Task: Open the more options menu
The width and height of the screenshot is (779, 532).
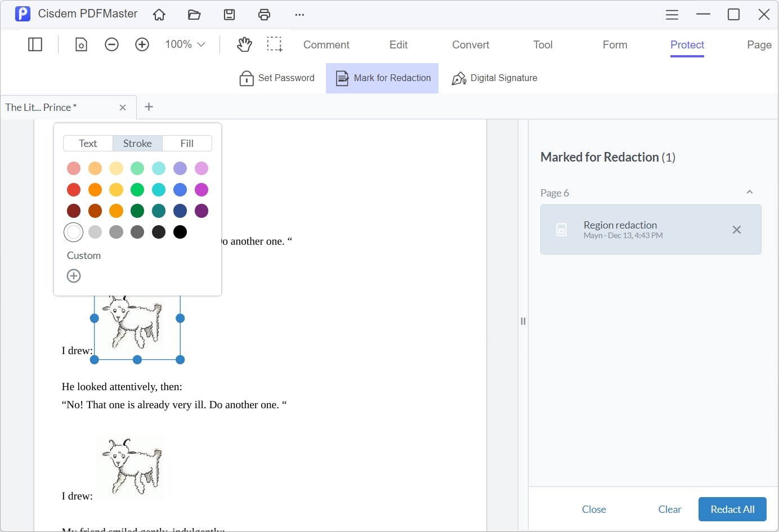Action: 299,14
